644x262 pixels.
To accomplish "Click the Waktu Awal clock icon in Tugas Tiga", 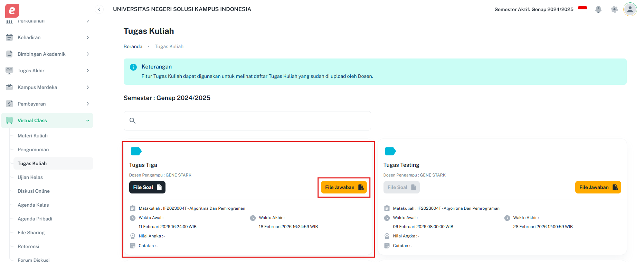I will point(133,218).
